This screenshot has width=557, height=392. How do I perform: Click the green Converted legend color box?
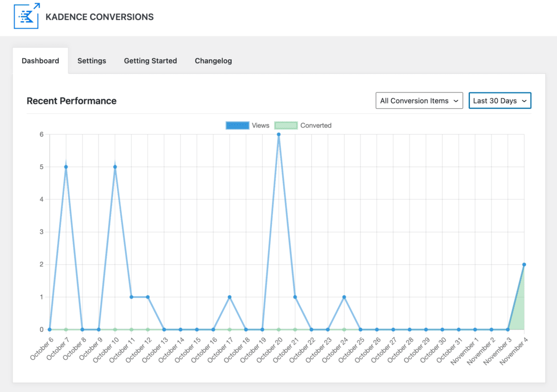[286, 126]
